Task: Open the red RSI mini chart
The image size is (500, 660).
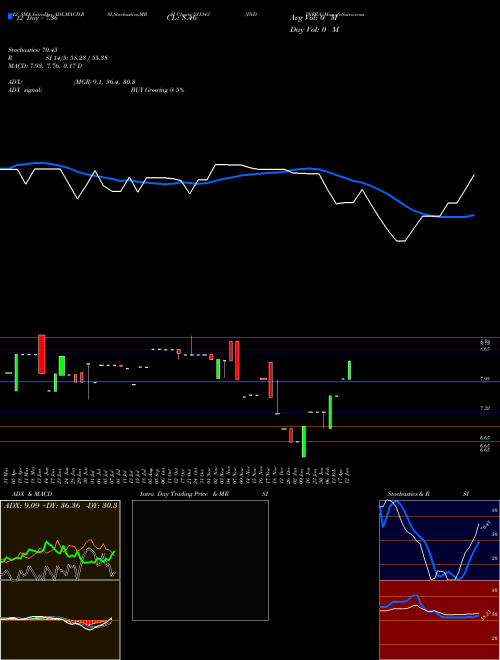Action: click(439, 620)
